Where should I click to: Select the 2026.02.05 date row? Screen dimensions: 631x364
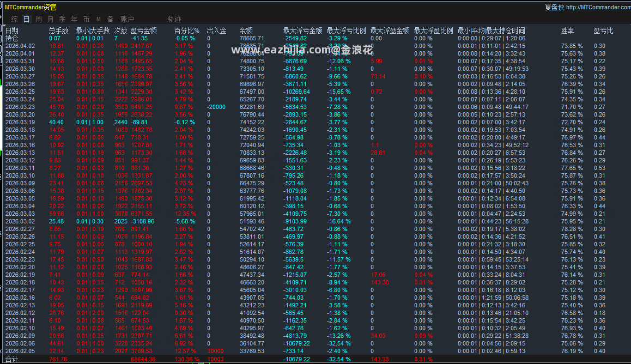pos(315,351)
